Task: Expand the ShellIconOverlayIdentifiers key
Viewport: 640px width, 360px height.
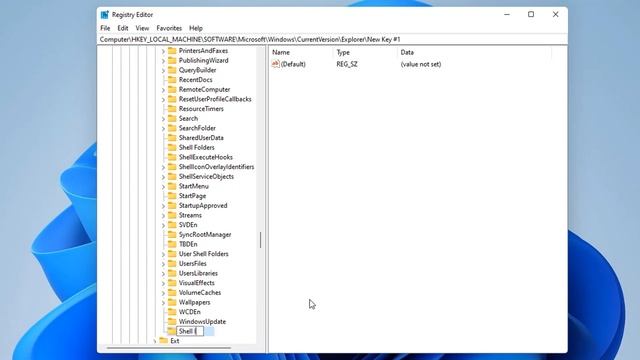Action: tap(163, 167)
